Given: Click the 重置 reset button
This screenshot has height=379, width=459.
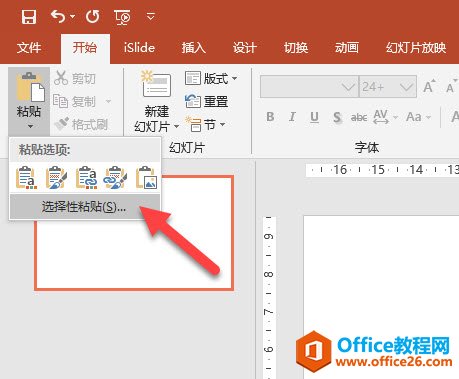Looking at the screenshot, I should coord(207,101).
